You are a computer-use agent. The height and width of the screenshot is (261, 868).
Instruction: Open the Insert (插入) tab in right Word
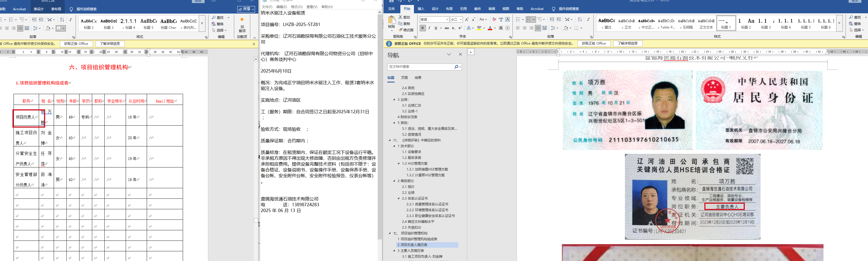pyautogui.click(x=421, y=9)
